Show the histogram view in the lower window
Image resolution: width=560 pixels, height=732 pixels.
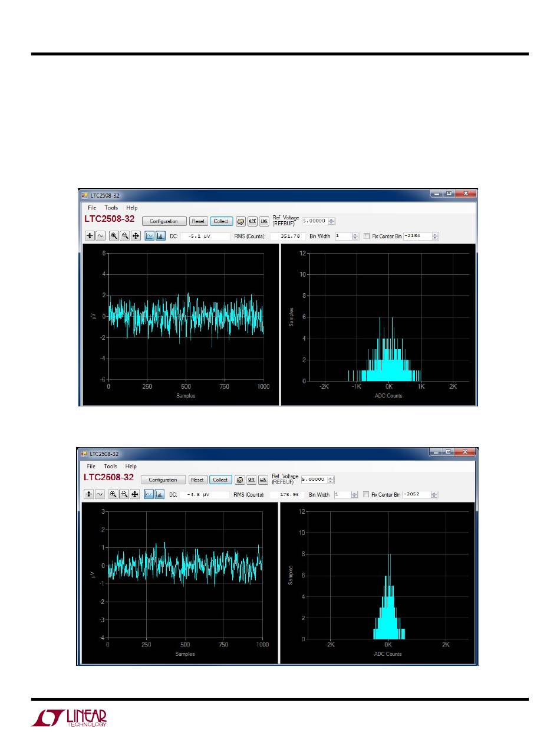coord(160,494)
